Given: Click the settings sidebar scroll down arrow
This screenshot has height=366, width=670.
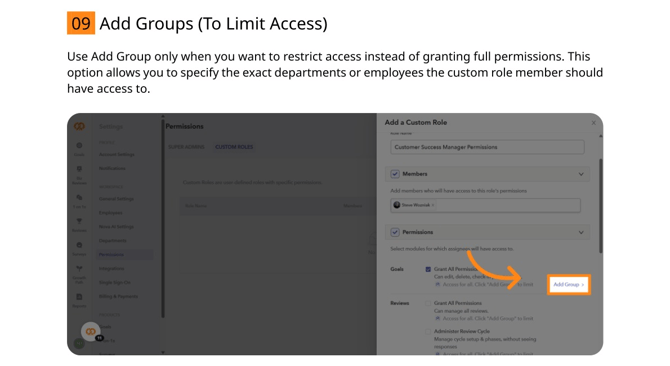Looking at the screenshot, I should click(x=162, y=352).
